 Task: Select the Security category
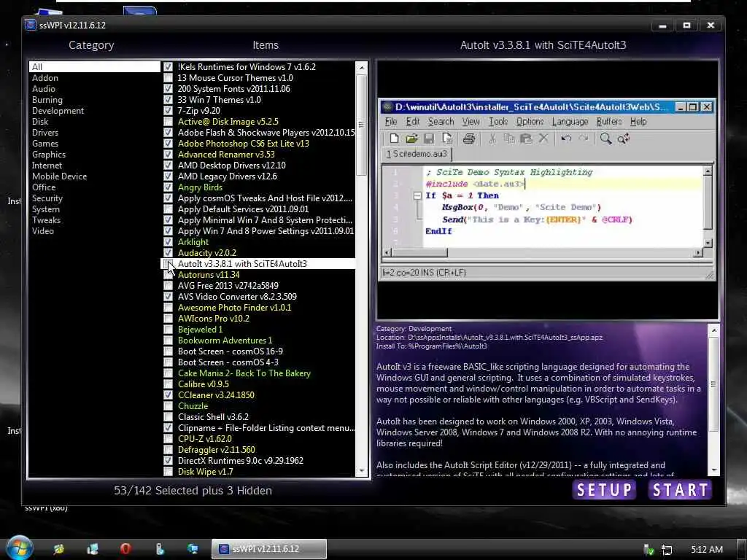click(94, 198)
